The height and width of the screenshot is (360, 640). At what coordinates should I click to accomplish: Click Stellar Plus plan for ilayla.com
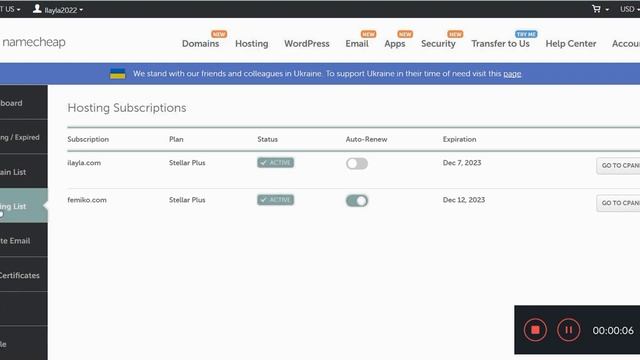(187, 163)
